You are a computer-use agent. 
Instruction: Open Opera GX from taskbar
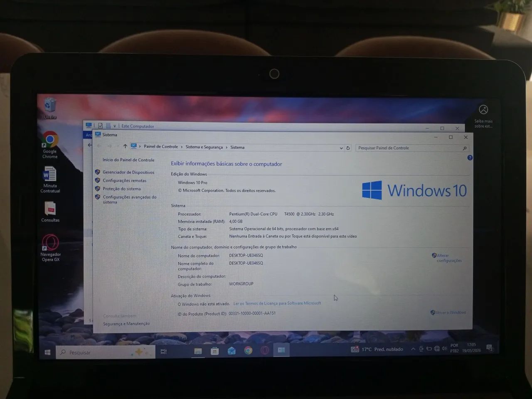[265, 350]
